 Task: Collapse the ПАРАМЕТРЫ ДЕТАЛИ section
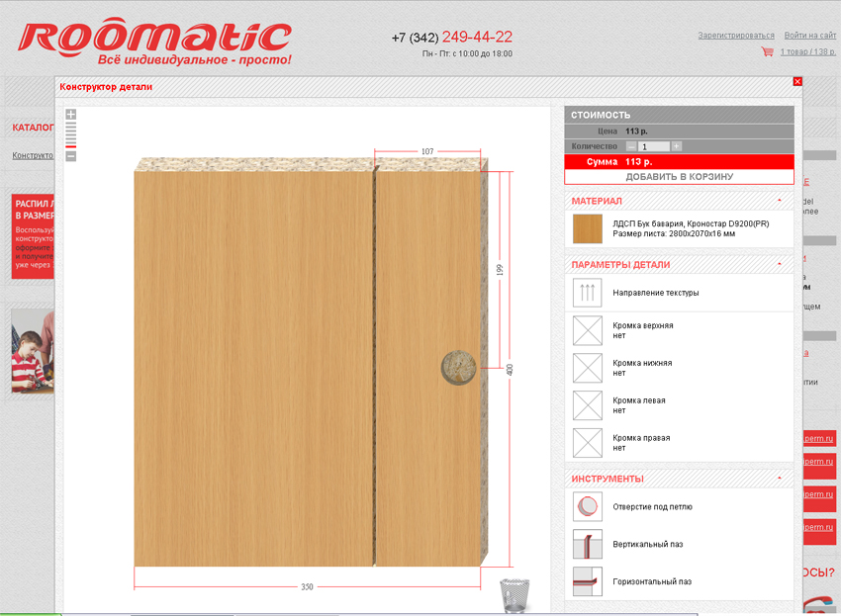click(780, 264)
